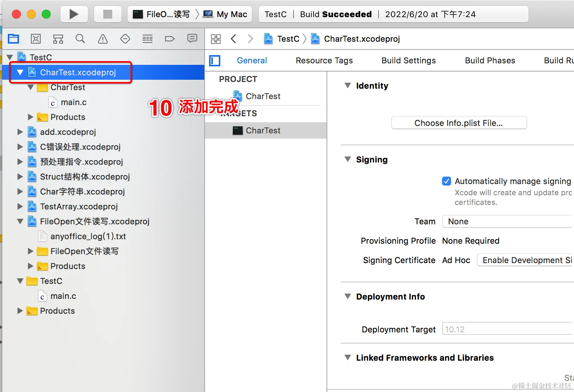The image size is (574, 392).
Task: Select the CharTest target
Action: coord(266,130)
